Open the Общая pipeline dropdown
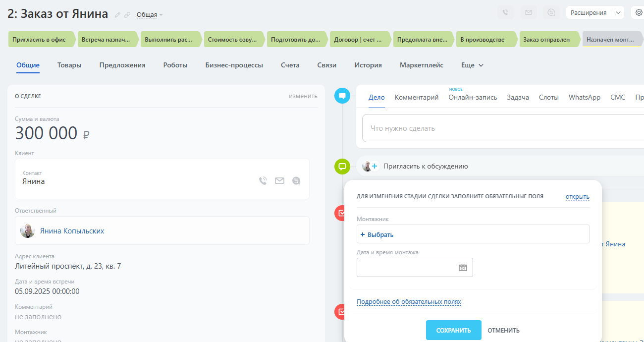The image size is (644, 342). pos(150,15)
